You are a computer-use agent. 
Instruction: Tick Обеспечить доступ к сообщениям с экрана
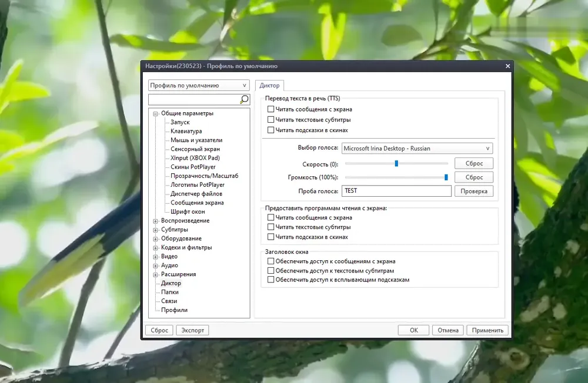pos(270,261)
